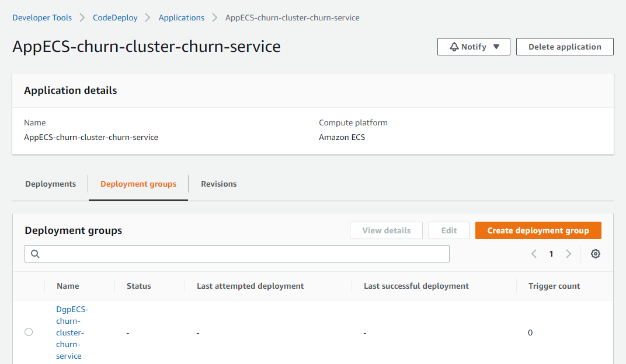
Task: Click Last successful deployment column header
Action: click(x=416, y=286)
